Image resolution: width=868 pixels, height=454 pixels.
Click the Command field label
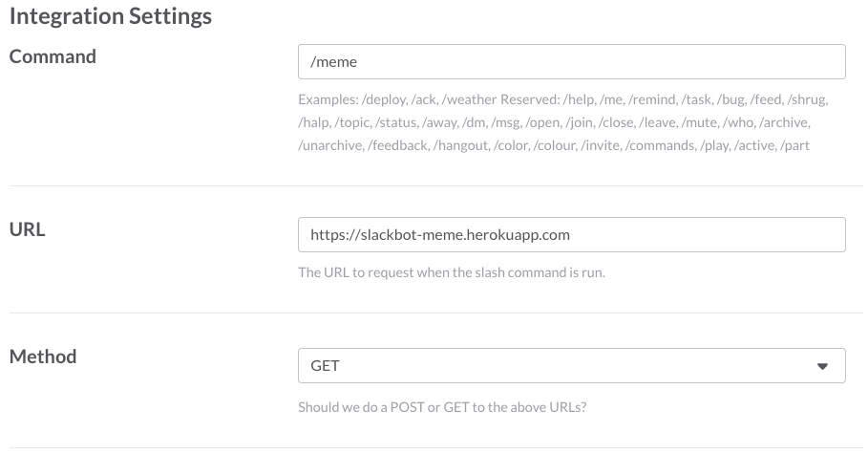point(53,56)
